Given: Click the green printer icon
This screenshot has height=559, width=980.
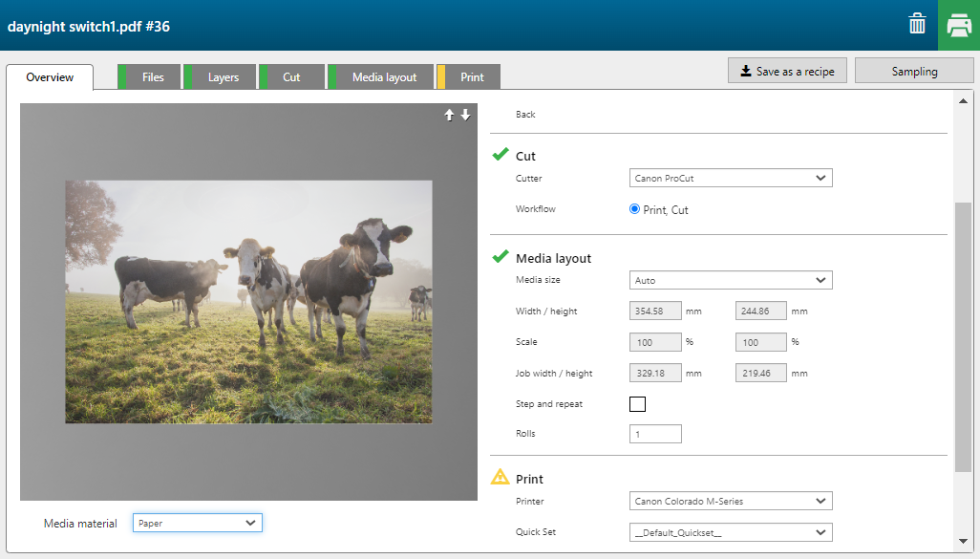Looking at the screenshot, I should pos(958,26).
